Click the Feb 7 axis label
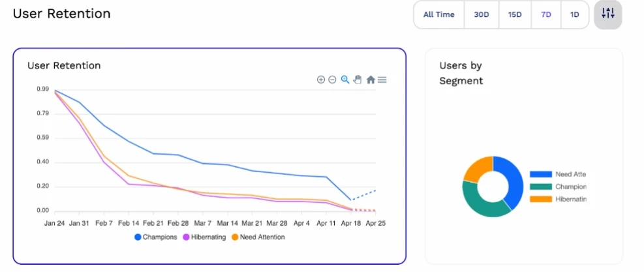The image size is (644, 272). point(104,224)
